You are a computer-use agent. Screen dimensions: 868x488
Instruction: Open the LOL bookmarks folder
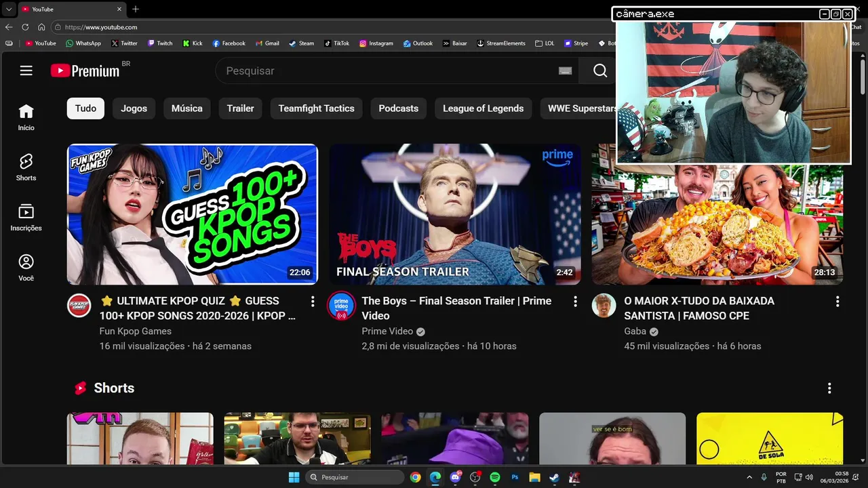pyautogui.click(x=545, y=43)
